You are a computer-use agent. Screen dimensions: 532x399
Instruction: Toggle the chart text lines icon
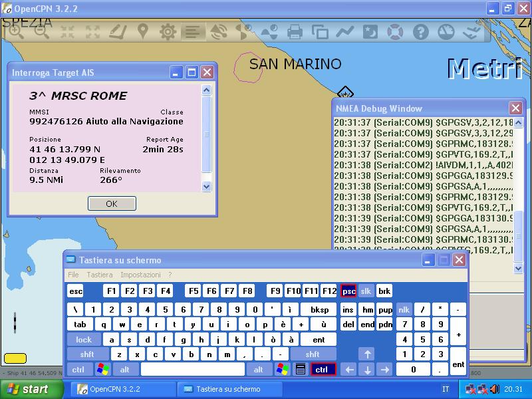coord(193,32)
